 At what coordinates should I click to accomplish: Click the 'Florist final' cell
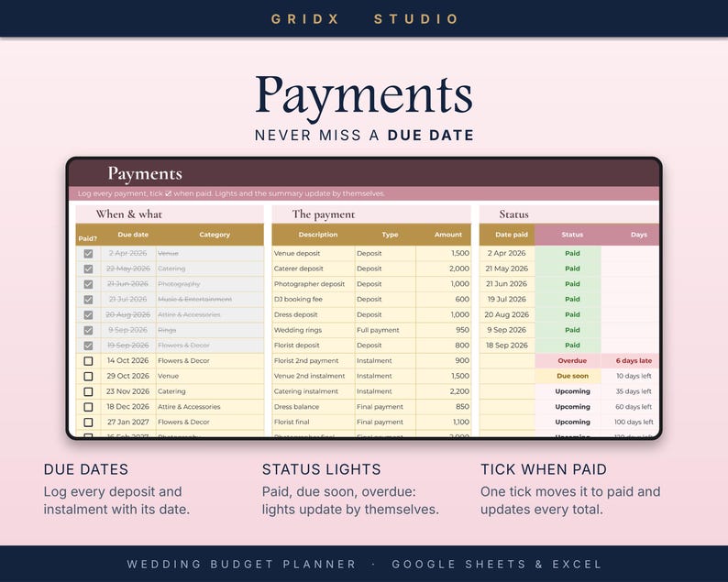pos(314,422)
